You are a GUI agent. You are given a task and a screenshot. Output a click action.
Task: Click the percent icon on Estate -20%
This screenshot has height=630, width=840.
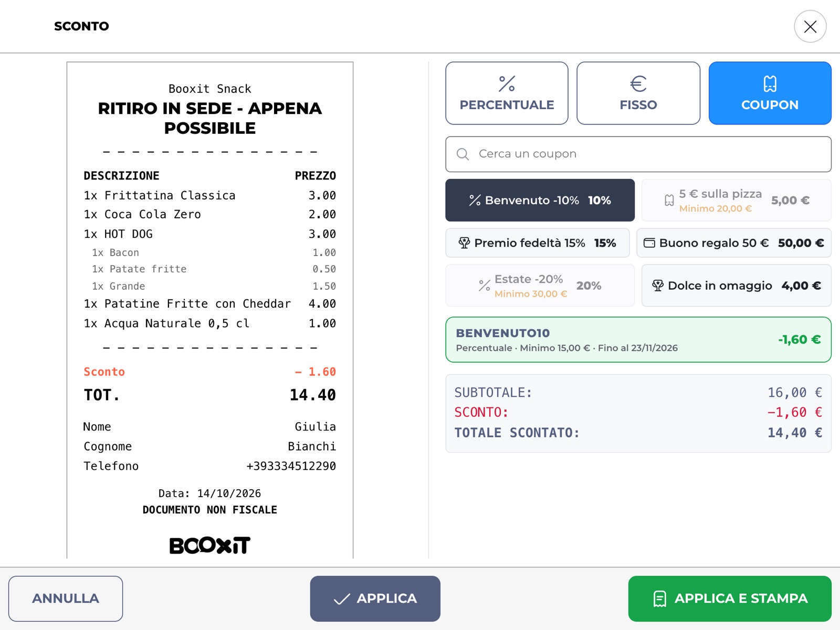[x=485, y=286]
